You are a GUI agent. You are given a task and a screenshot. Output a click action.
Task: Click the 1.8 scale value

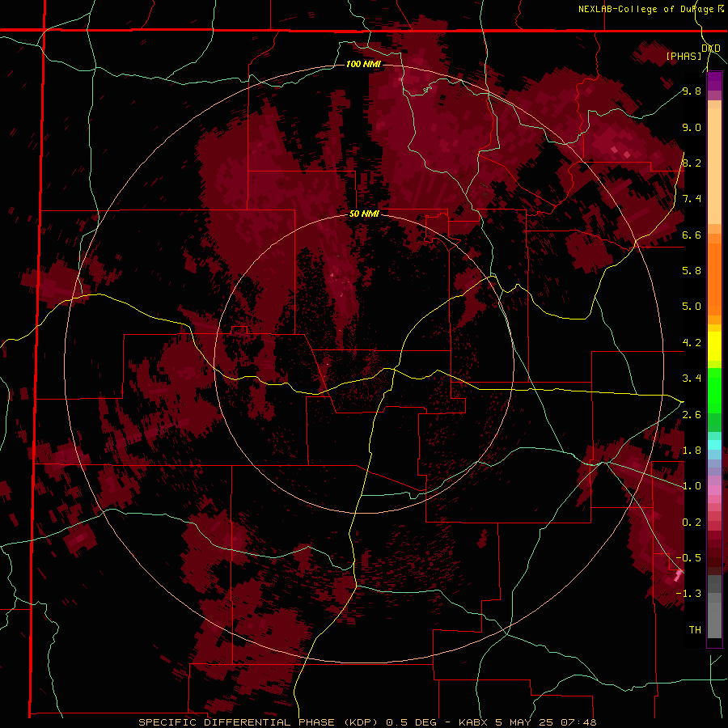pos(692,451)
